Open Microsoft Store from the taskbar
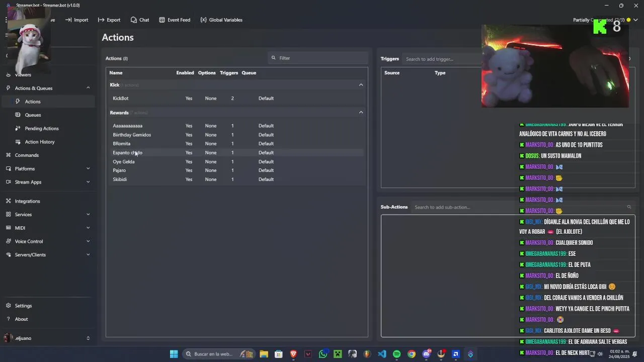The image size is (644, 362). 279,354
